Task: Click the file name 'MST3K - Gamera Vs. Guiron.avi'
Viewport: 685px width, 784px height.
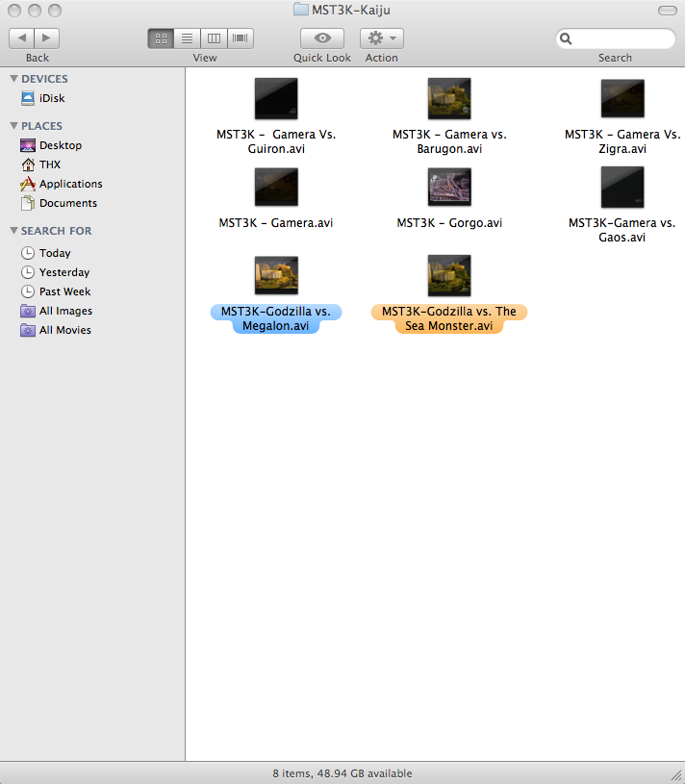Action: [x=276, y=141]
